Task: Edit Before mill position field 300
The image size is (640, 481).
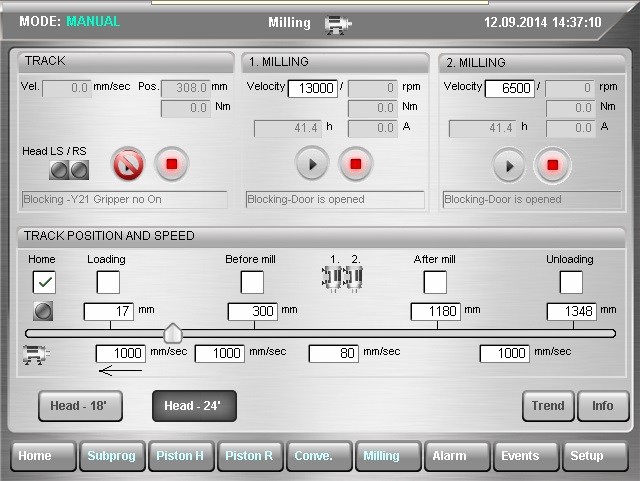Action: click(x=253, y=312)
